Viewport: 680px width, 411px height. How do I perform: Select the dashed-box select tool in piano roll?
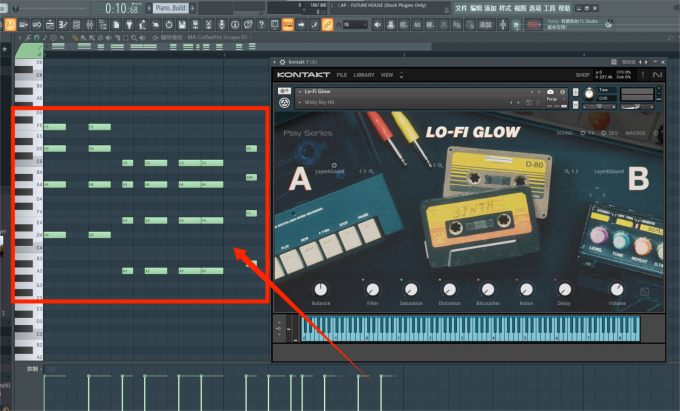tap(126, 38)
